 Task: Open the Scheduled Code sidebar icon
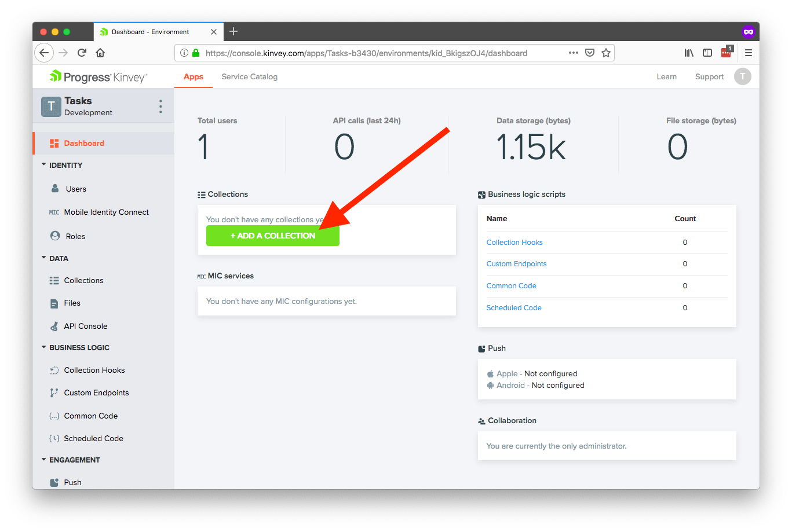[x=54, y=439]
